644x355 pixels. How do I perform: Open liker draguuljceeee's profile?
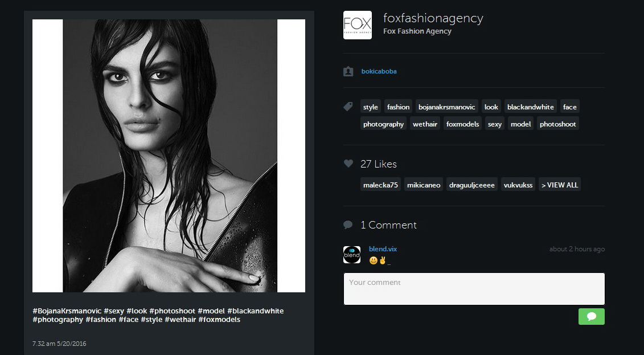(471, 185)
